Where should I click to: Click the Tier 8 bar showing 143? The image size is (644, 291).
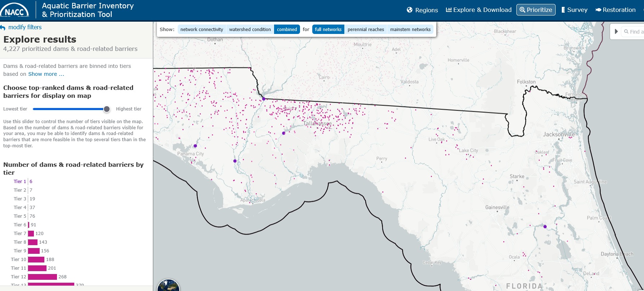(x=33, y=242)
